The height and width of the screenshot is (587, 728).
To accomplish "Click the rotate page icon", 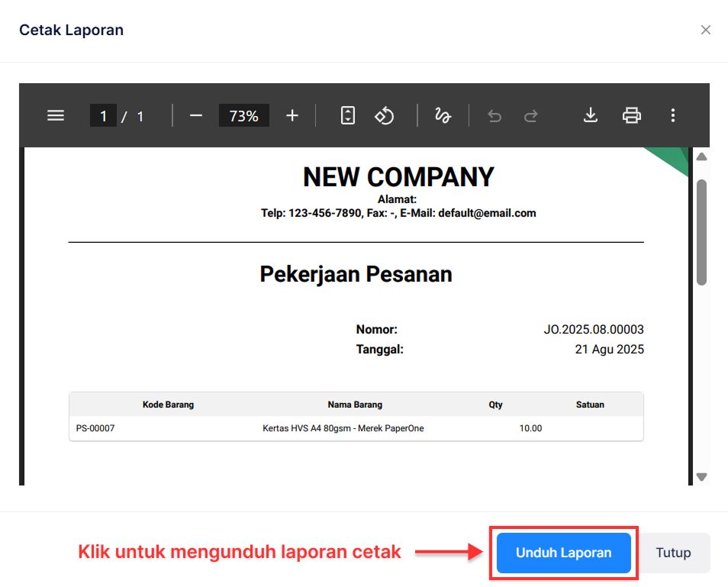I will tap(385, 115).
